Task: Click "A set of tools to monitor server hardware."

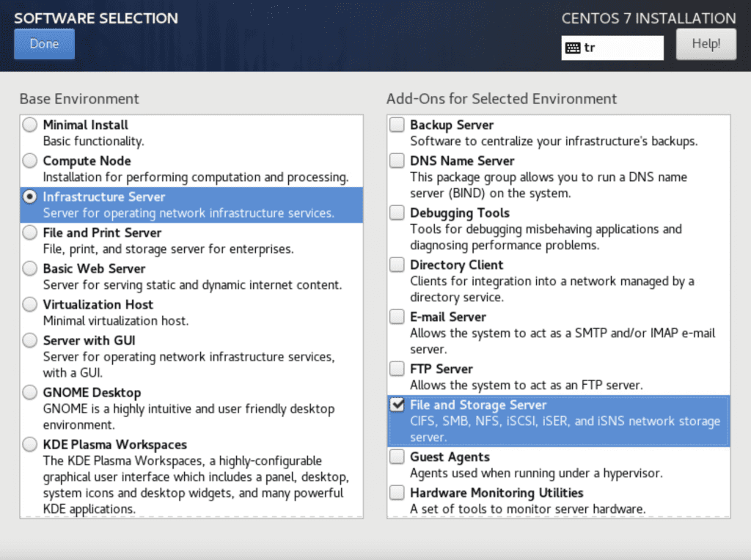Action: coord(528,509)
